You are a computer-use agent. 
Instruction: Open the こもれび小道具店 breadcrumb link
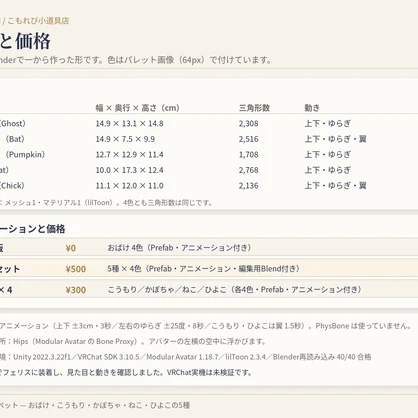[38, 21]
